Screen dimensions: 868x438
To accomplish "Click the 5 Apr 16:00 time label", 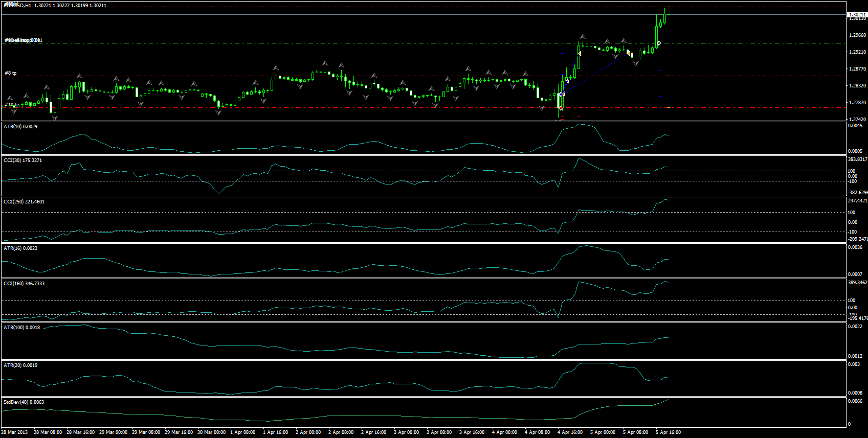I will click(669, 432).
